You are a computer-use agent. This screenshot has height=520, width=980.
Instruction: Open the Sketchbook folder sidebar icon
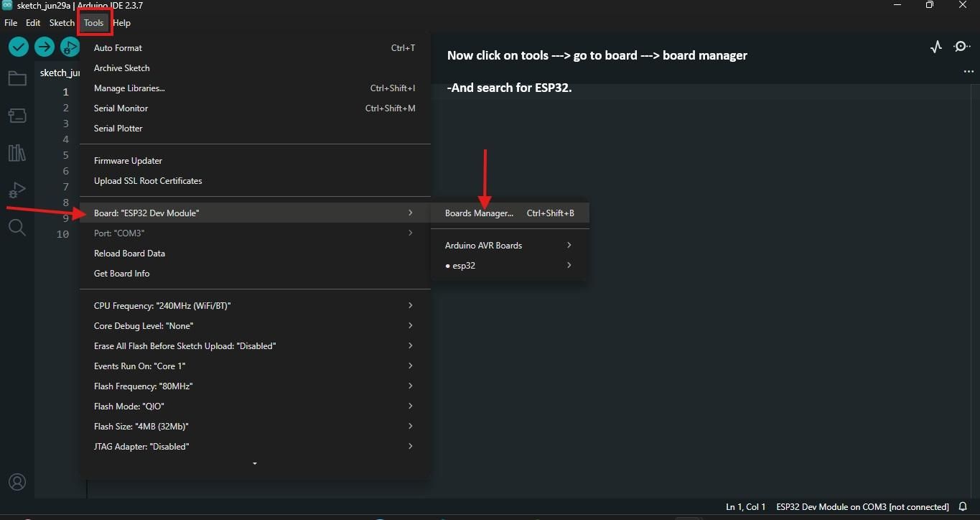(x=17, y=78)
